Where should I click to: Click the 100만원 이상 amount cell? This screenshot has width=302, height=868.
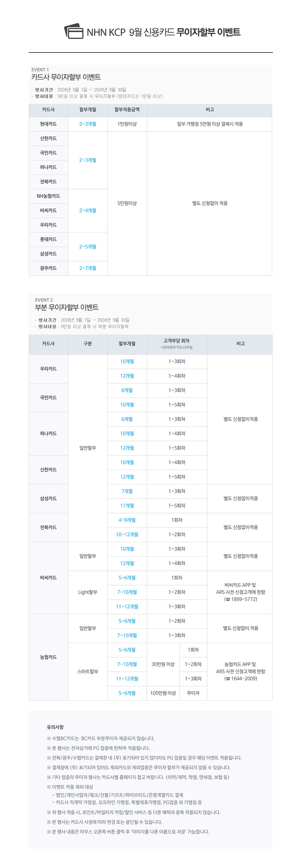163,693
